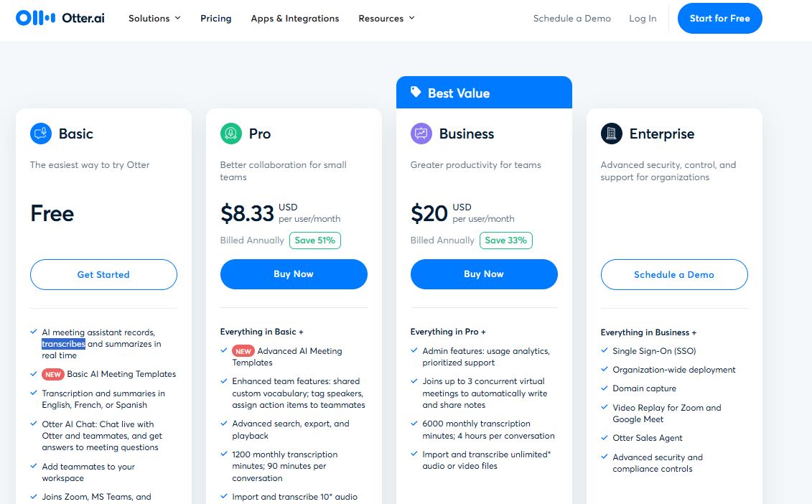Click Schedule a Demo under Enterprise
This screenshot has height=504, width=812.
pos(674,274)
